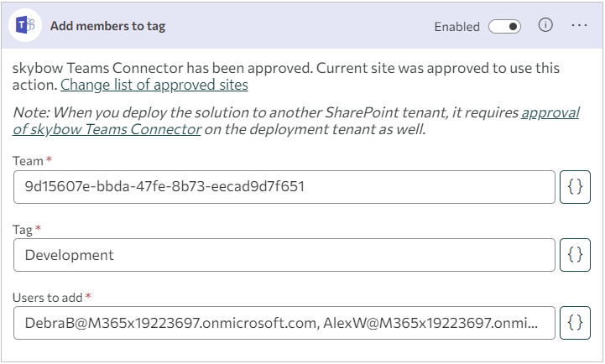Viewport: 605px width, 364px height.
Task: Toggle the Enabled switch off
Action: tap(504, 27)
